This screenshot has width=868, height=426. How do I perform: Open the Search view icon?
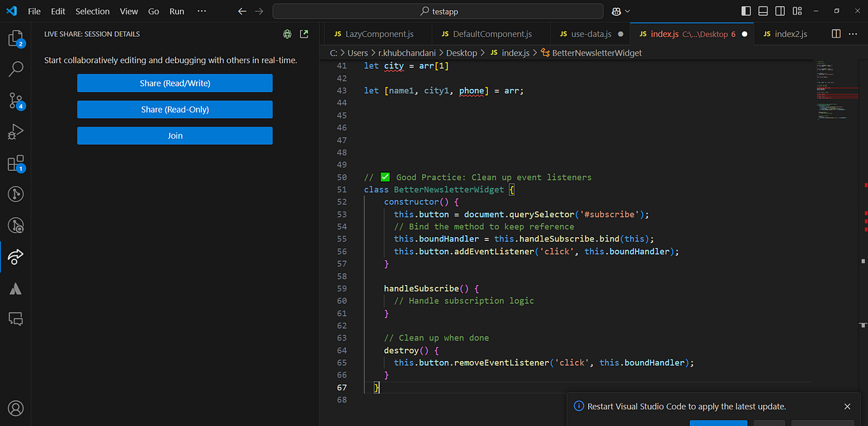(16, 69)
